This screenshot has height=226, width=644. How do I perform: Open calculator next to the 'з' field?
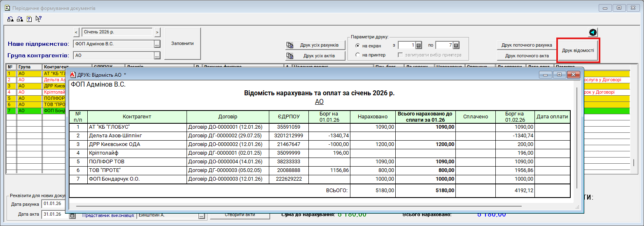[418, 45]
